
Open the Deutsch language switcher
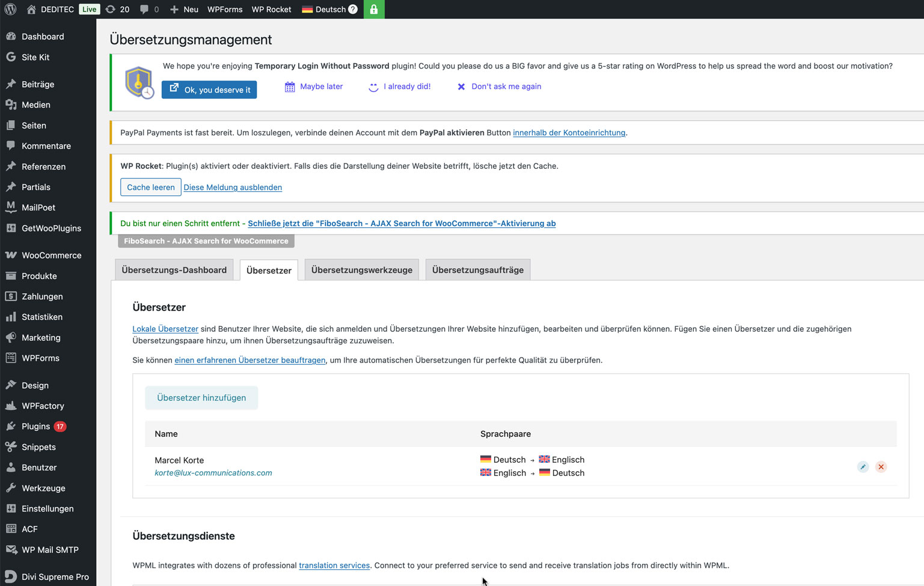325,9
